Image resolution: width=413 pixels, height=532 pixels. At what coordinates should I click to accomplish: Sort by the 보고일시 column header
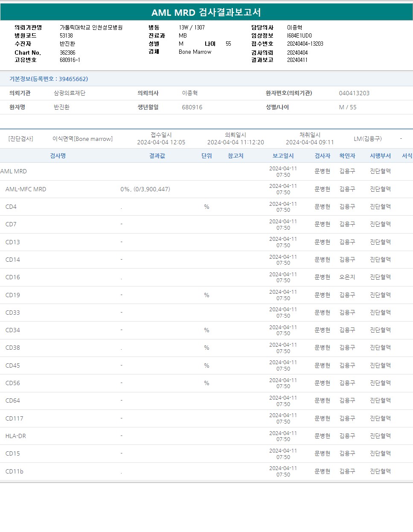point(283,156)
